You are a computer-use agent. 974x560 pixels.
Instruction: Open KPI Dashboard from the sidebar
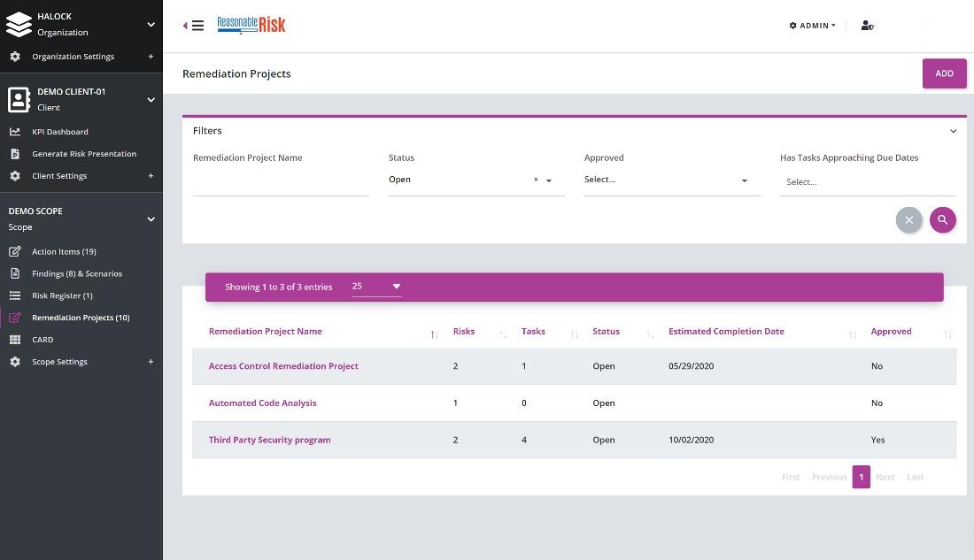click(60, 132)
